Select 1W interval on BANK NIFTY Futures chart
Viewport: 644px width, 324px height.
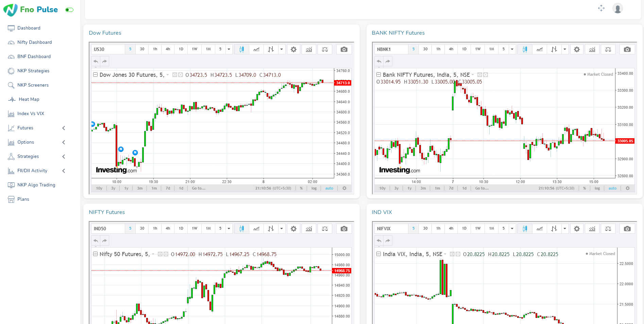tap(478, 49)
